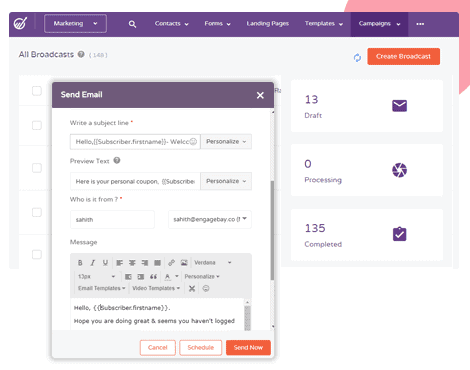Open the Video Templates dropdown

(x=156, y=288)
